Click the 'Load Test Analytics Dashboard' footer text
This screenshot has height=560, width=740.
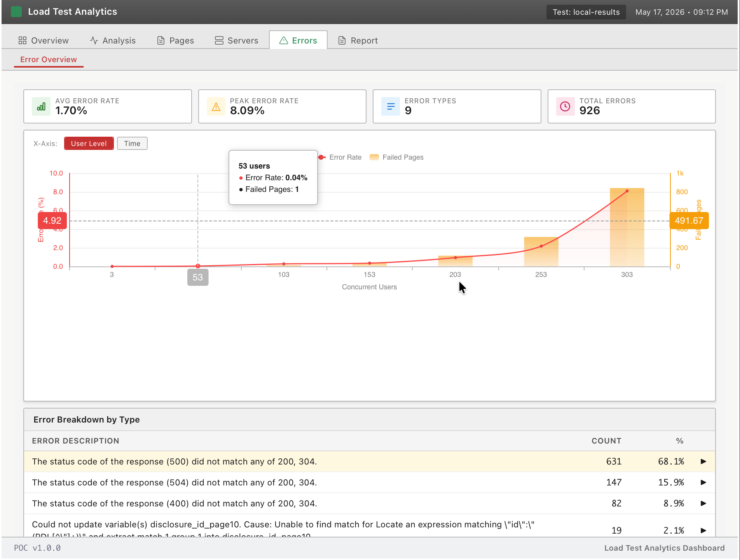pos(664,548)
